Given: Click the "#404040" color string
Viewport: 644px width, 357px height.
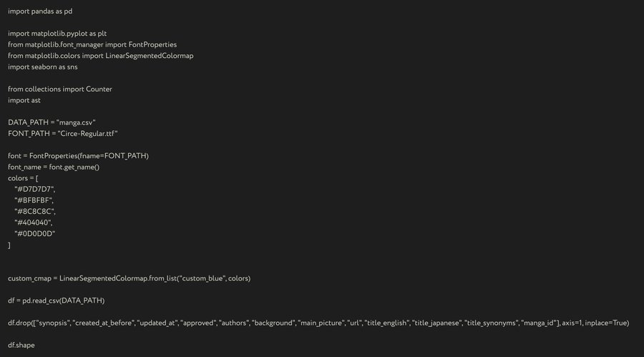Looking at the screenshot, I should click(34, 222).
